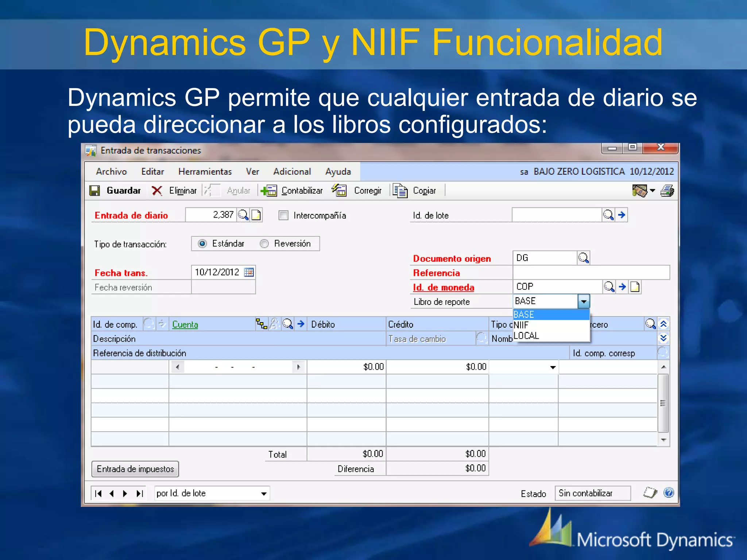Choose LOCAL in reporting ledger list
747x560 pixels.
tap(551, 335)
